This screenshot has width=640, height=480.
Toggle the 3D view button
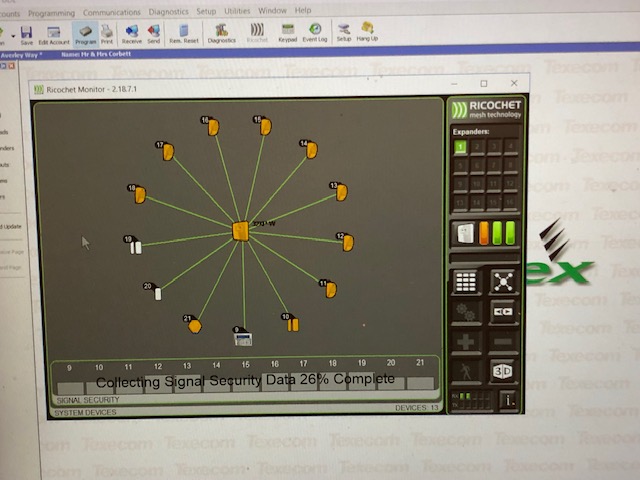click(503, 371)
